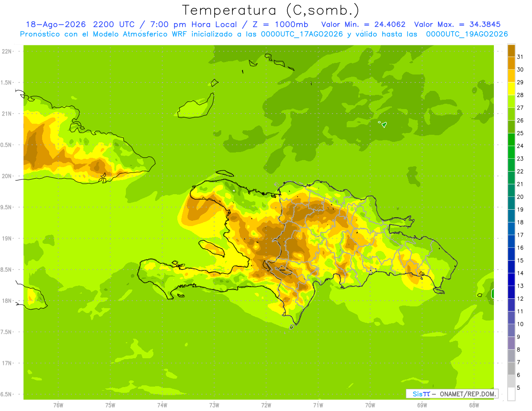Click the '17N' latitude label
The width and height of the screenshot is (532, 411).
pos(7,363)
